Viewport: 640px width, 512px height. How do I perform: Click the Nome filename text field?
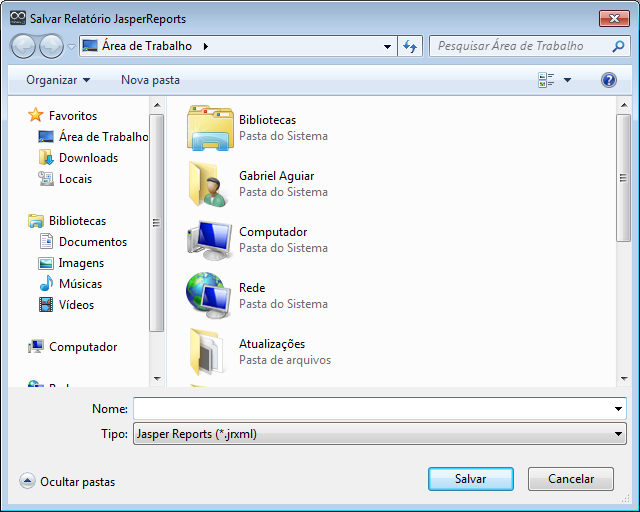coord(370,409)
